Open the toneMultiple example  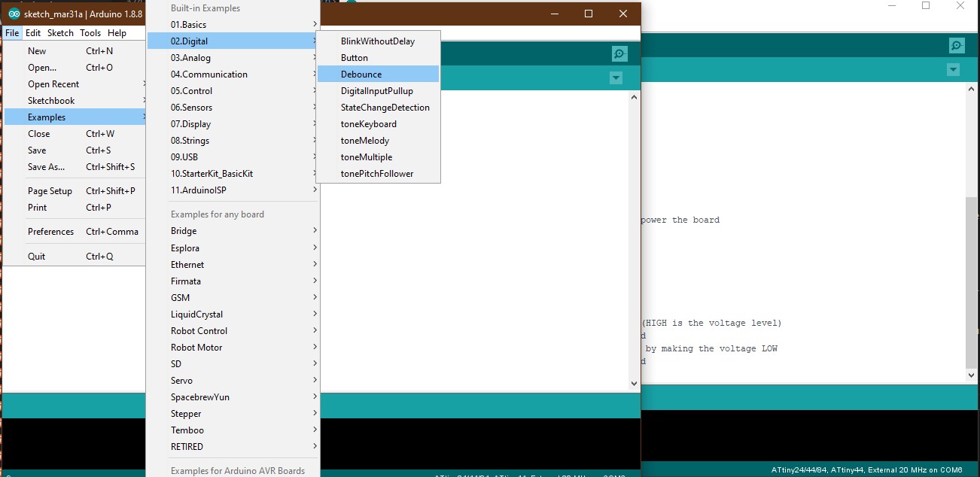pos(378,157)
